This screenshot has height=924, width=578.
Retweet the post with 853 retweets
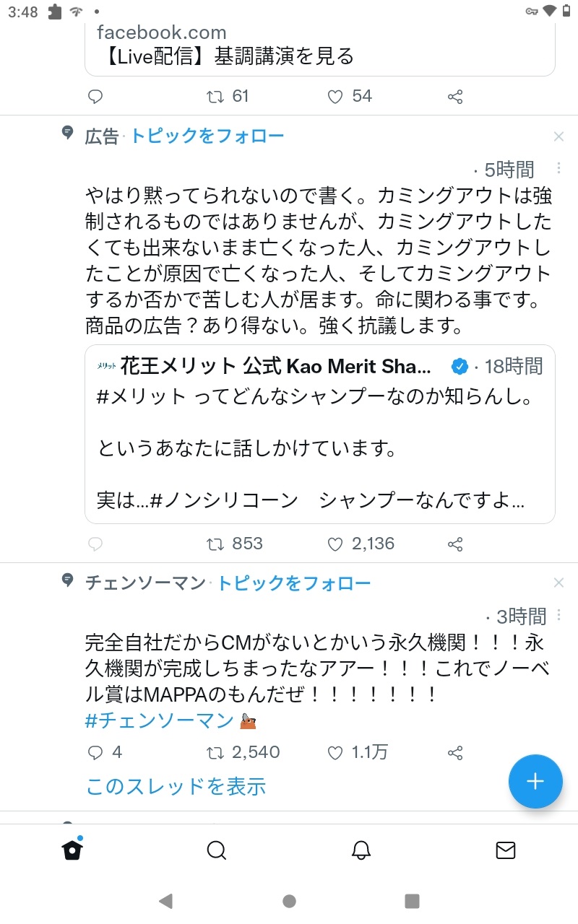point(235,544)
